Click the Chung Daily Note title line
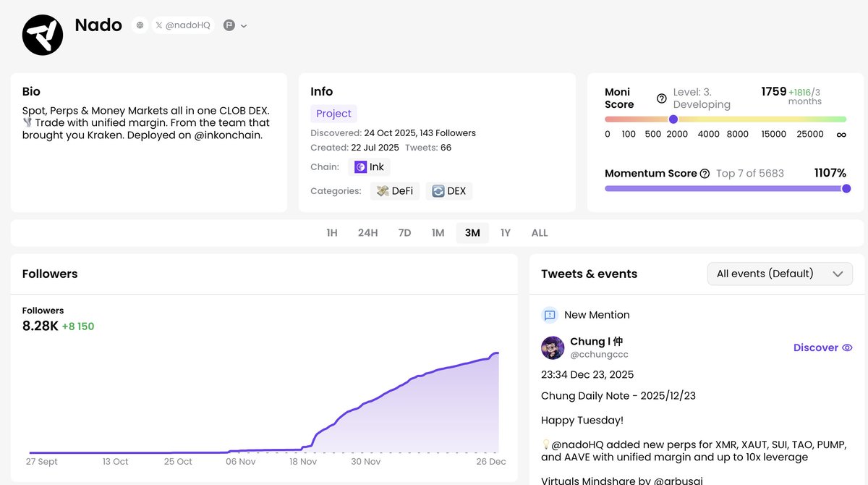This screenshot has width=868, height=485. tap(618, 396)
